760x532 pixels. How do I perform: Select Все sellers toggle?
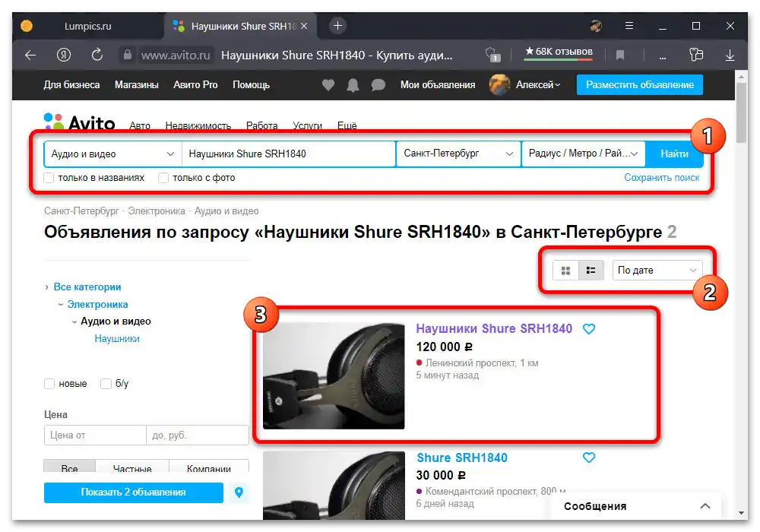70,467
